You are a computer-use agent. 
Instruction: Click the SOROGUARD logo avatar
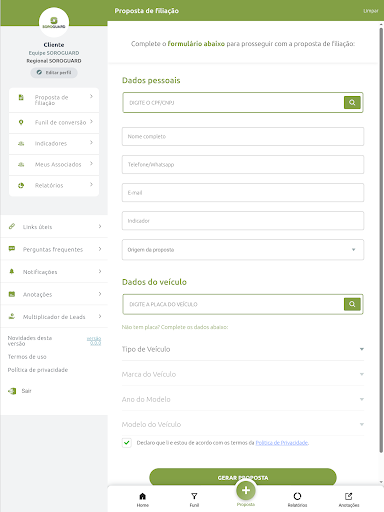pos(54,22)
